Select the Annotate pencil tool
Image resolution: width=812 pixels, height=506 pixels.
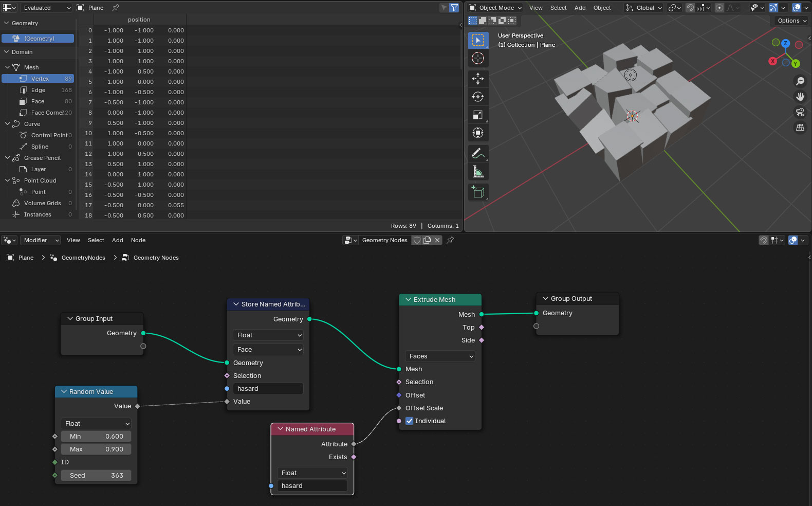click(x=478, y=153)
